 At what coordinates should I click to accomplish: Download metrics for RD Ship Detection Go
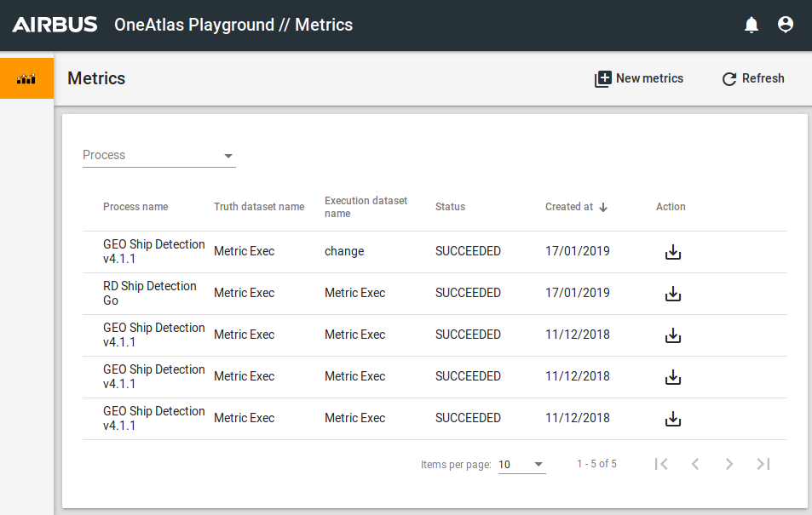tap(673, 294)
